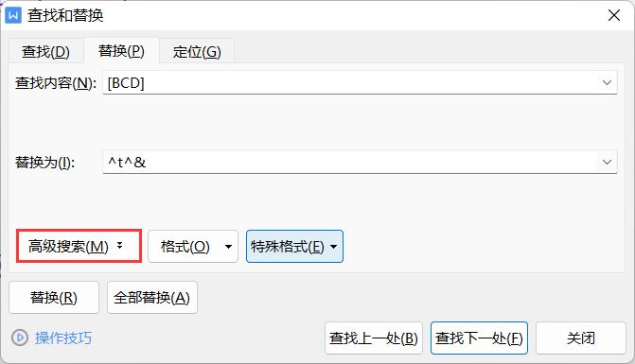Open the 特殊格式(E) dropdown arrow

pos(334,247)
